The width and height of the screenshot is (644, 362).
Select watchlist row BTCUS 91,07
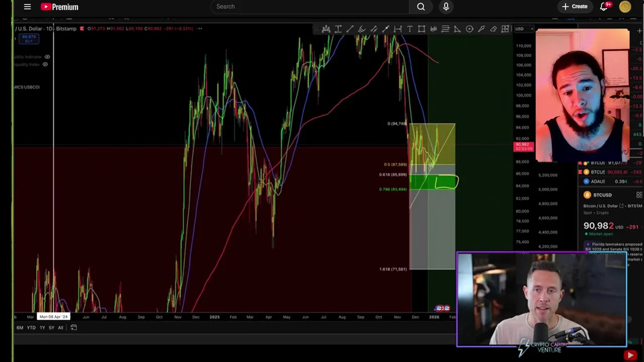tap(611, 163)
